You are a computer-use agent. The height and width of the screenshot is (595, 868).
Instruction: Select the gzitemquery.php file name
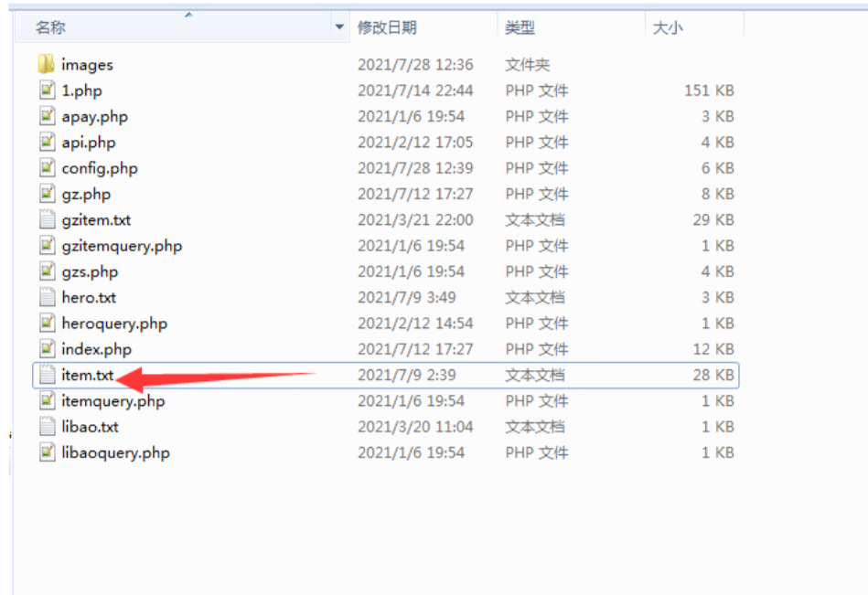click(122, 246)
